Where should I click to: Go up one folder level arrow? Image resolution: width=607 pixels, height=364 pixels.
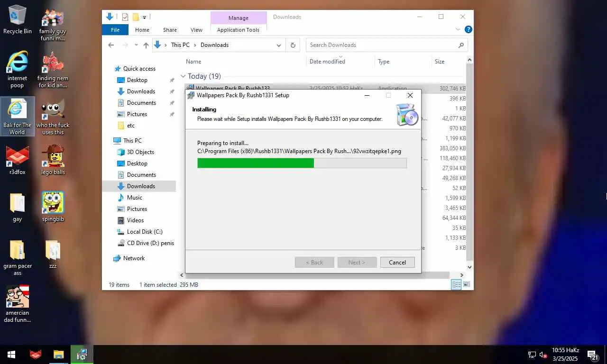[146, 45]
